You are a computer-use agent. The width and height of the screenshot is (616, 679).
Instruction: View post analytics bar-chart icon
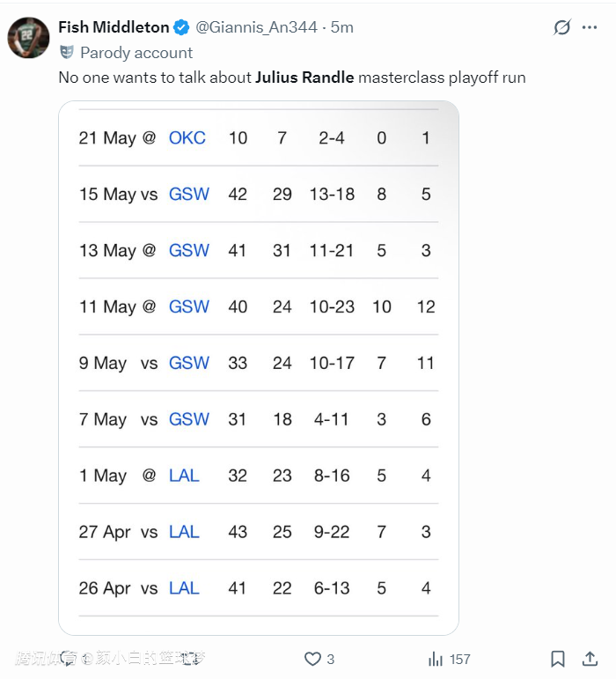[435, 659]
